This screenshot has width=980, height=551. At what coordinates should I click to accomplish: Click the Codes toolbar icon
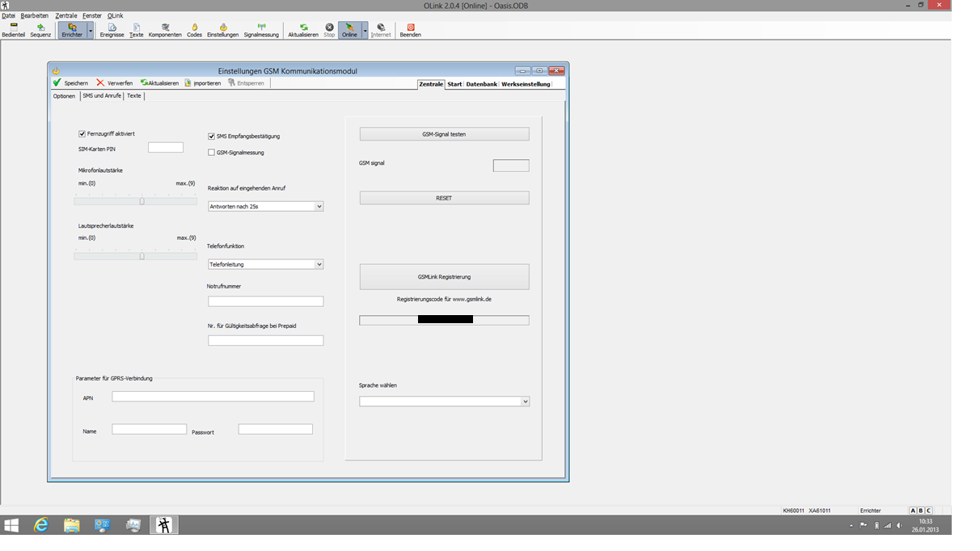click(x=194, y=30)
